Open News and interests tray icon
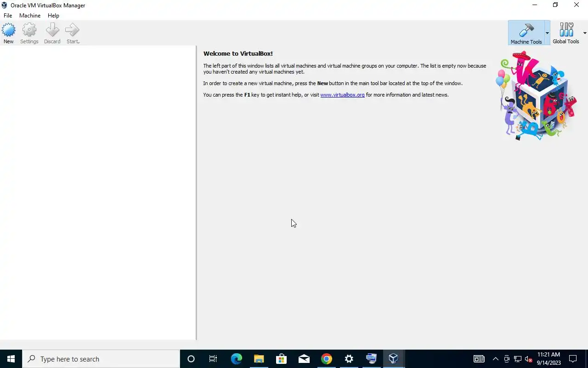Viewport: 588px width, 368px height. point(479,359)
